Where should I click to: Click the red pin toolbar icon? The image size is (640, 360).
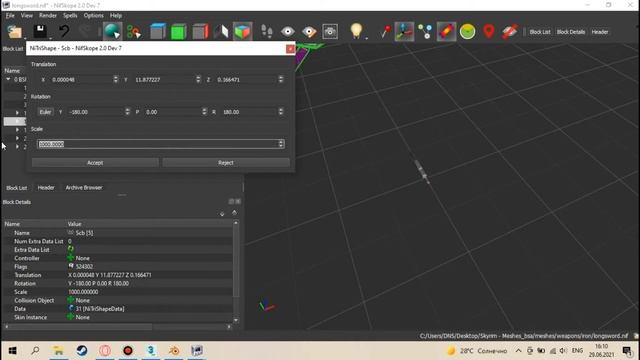(x=385, y=31)
